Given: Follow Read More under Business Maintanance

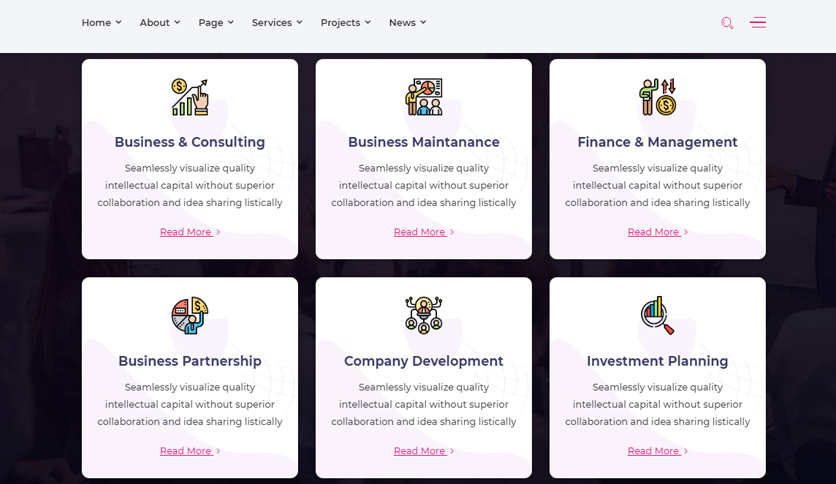Looking at the screenshot, I should 424,232.
